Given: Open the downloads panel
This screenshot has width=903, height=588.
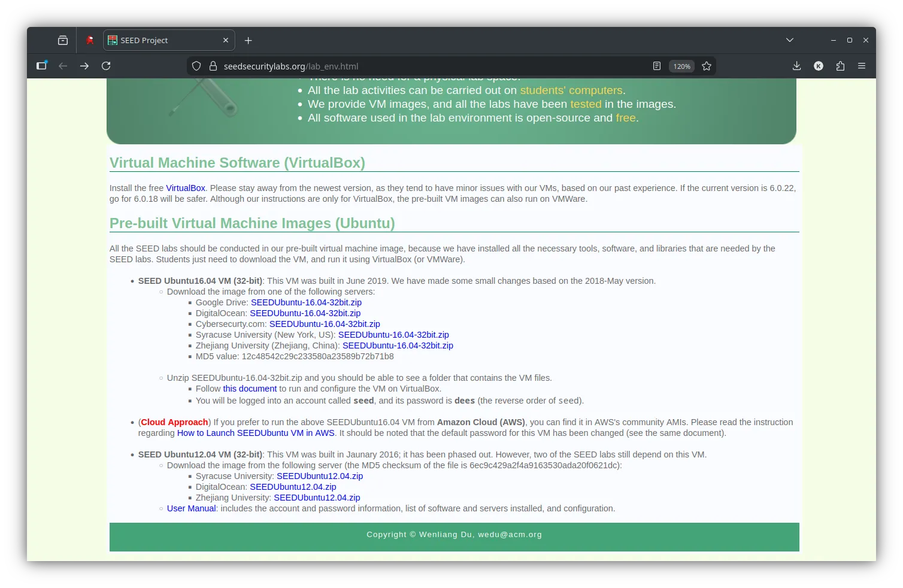Looking at the screenshot, I should [796, 66].
